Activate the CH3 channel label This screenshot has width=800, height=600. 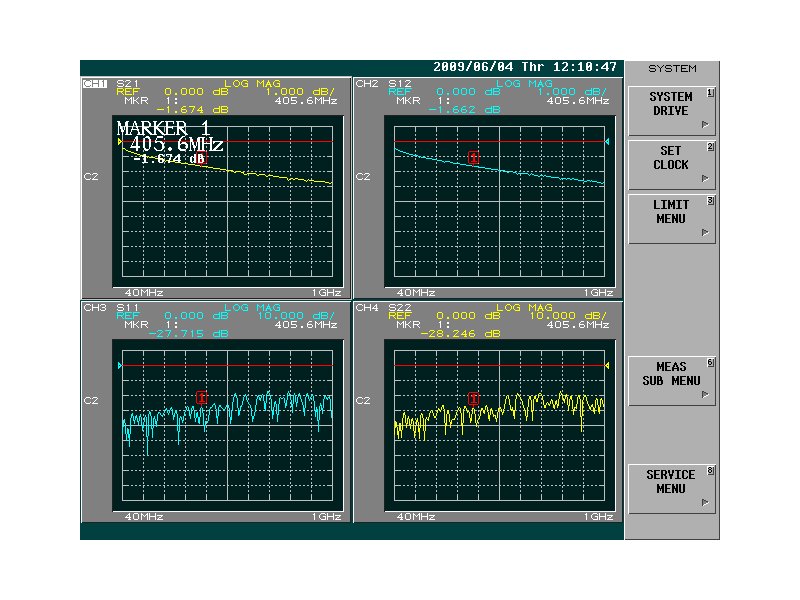click(x=95, y=308)
